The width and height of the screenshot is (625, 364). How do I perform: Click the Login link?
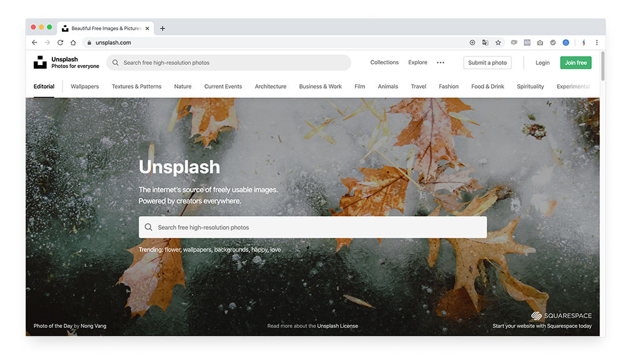point(542,62)
